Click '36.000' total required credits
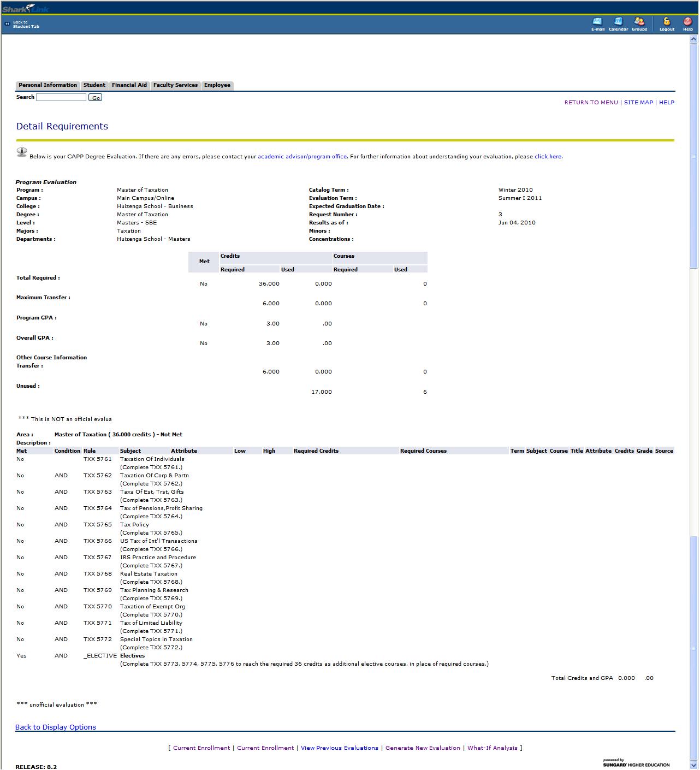The height and width of the screenshot is (770, 700). (x=269, y=284)
